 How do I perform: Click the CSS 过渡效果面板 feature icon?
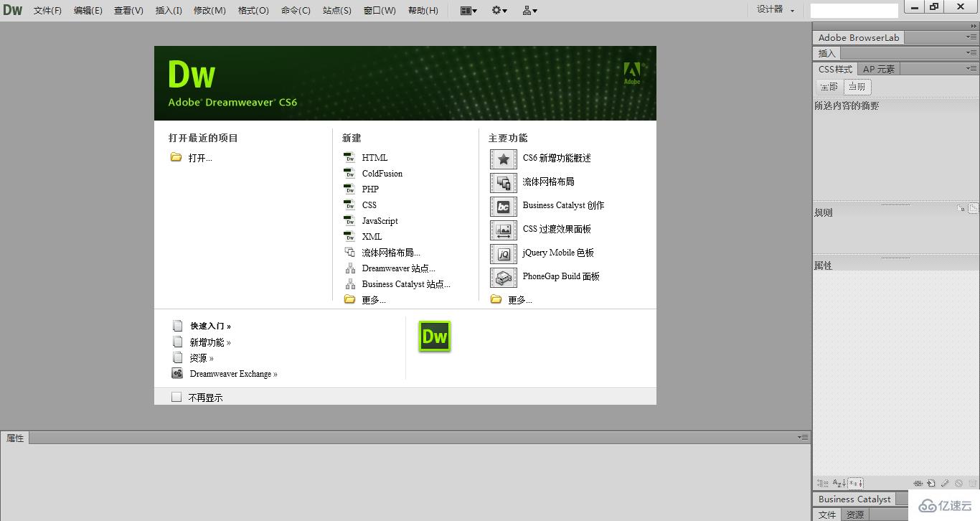click(504, 230)
